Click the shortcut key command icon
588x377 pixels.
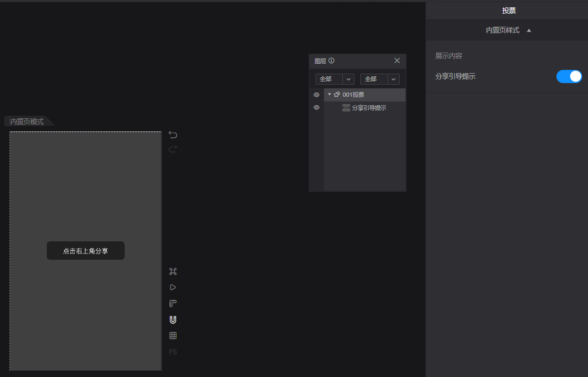173,271
